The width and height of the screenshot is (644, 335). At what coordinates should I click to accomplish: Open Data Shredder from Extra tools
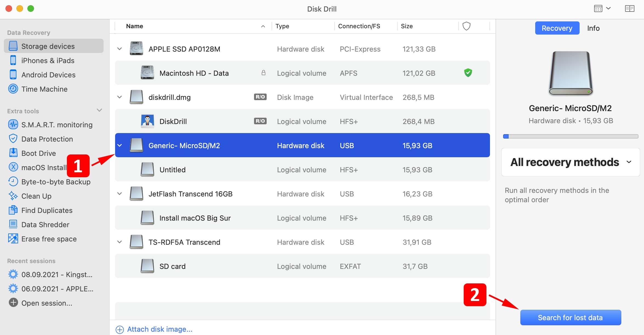45,224
